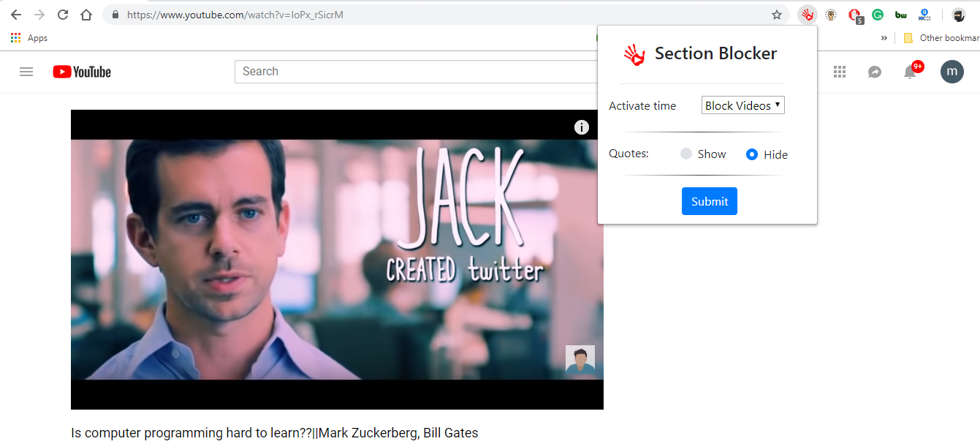Open the bw extension icon
Image resolution: width=980 pixels, height=444 pixels.
(x=901, y=14)
